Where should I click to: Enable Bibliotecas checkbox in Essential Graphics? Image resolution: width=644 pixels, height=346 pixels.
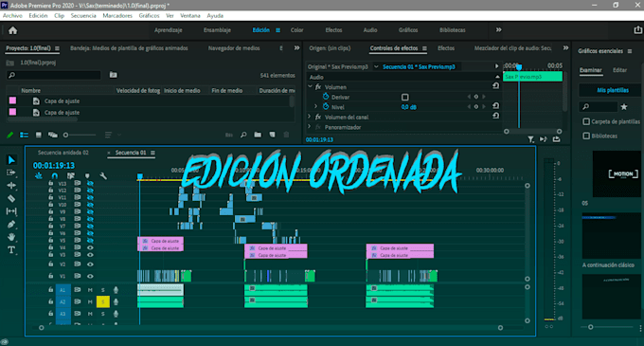(x=586, y=136)
